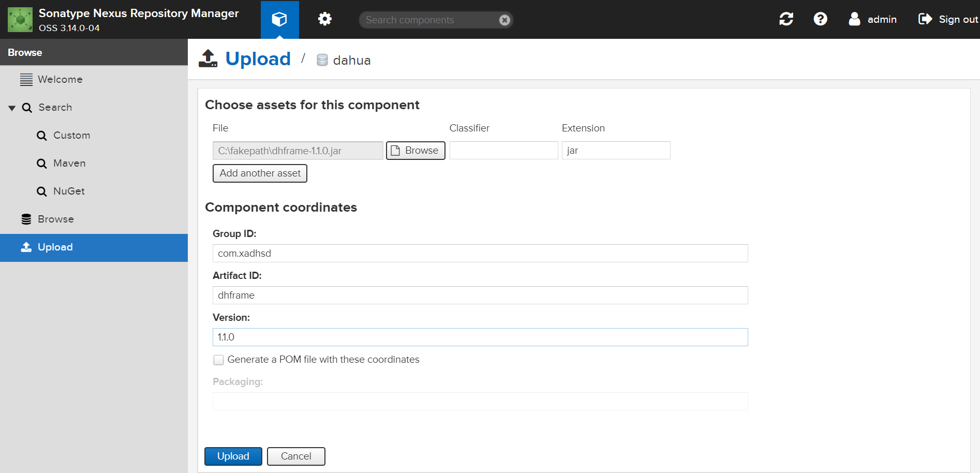Click magnifier icon next to Search
The image size is (980, 473).
click(x=27, y=108)
